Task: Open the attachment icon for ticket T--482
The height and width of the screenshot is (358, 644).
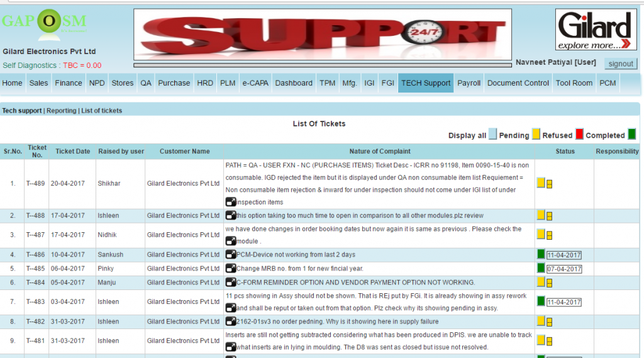Action: click(x=231, y=322)
